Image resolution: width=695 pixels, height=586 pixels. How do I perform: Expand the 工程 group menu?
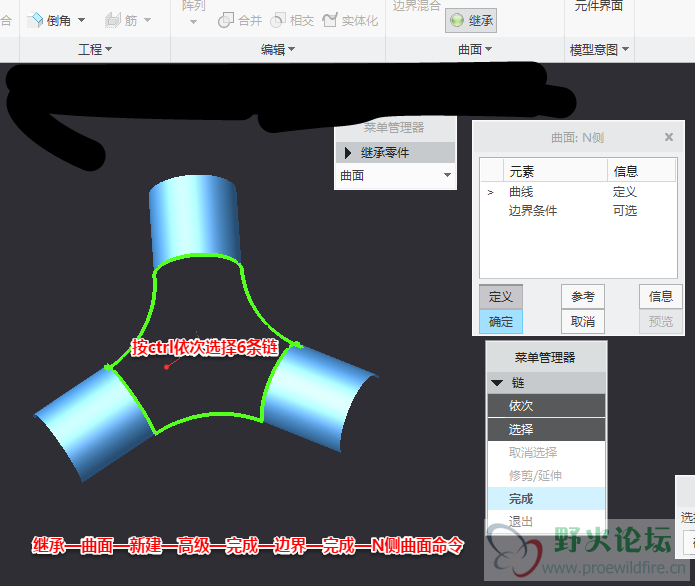[95, 49]
